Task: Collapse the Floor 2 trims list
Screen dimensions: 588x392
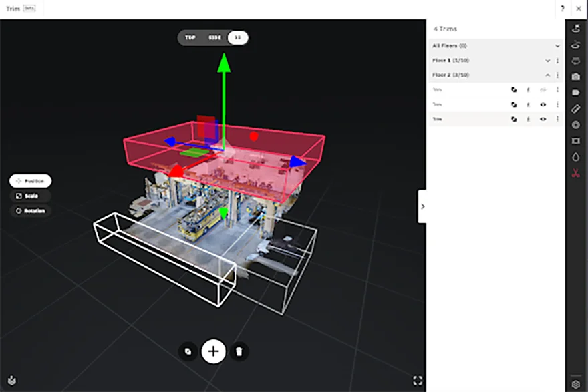Action: 548,75
